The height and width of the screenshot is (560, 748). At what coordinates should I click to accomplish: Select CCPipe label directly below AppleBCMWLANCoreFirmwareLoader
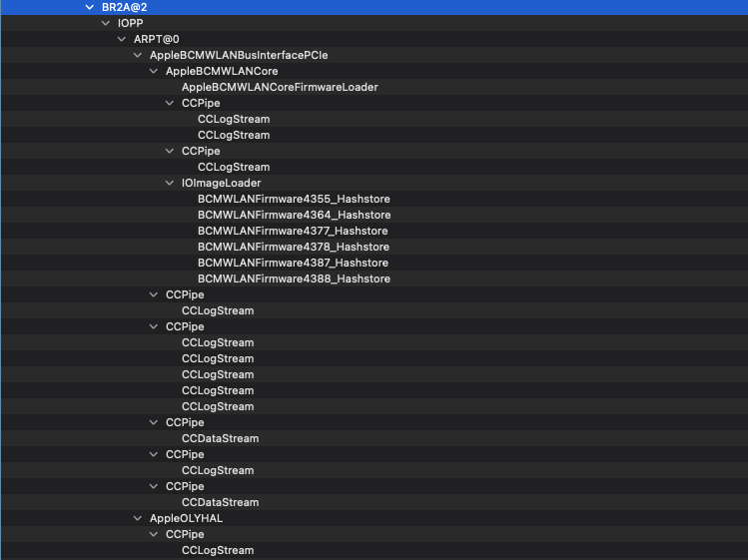[x=201, y=103]
